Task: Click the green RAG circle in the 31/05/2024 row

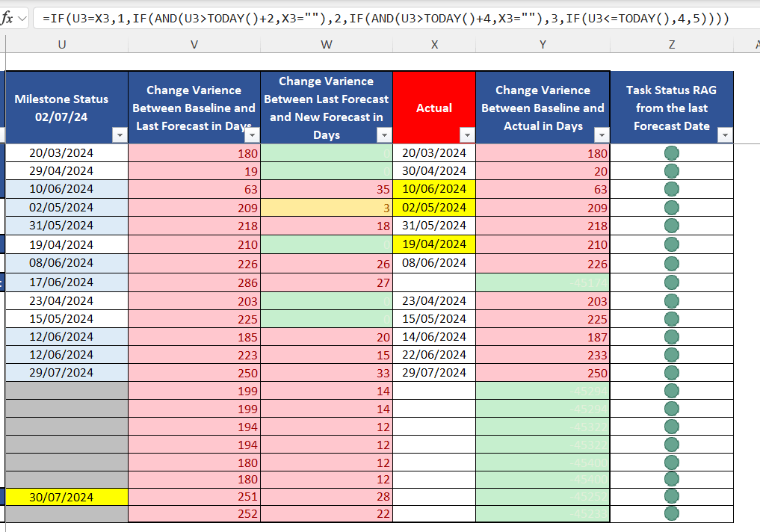Action: (x=671, y=226)
